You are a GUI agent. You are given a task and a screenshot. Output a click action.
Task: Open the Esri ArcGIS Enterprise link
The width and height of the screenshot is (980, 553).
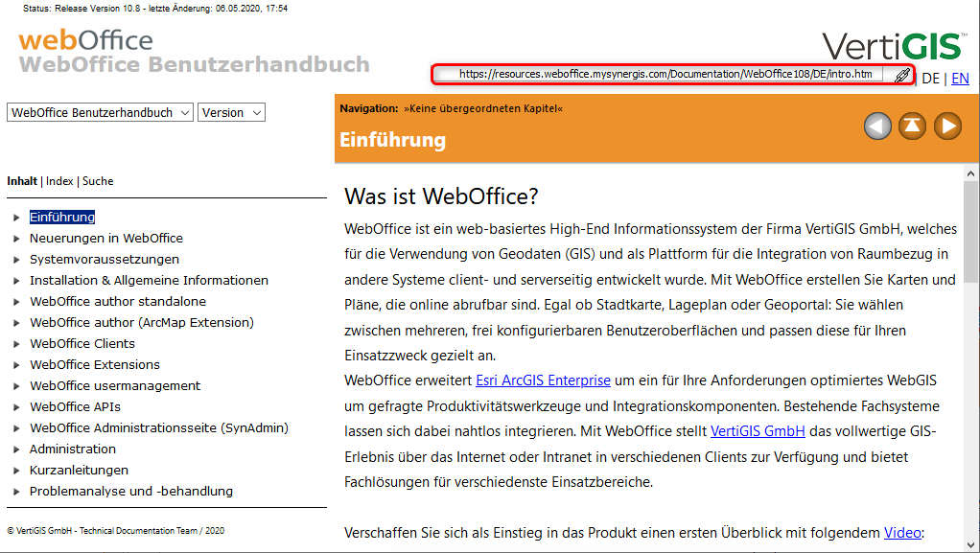click(543, 380)
